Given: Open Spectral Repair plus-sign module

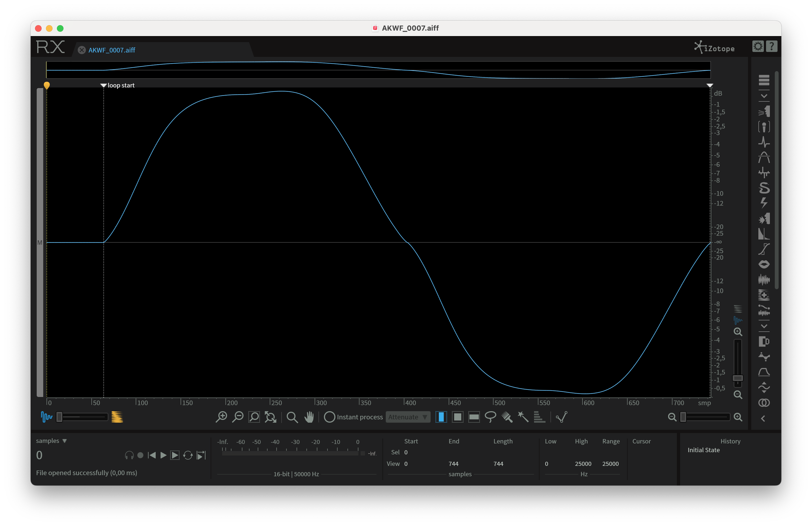Looking at the screenshot, I should [x=764, y=295].
